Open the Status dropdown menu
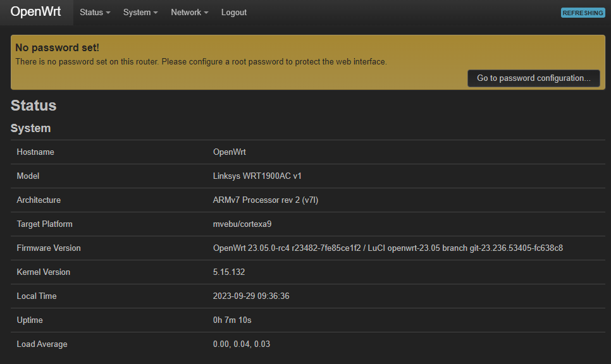 pos(94,12)
